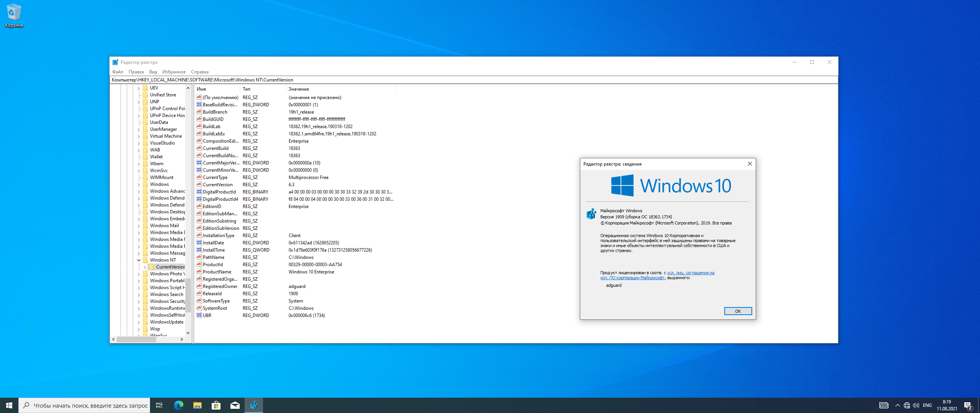Open the Избранное menu
Image resolution: width=980 pixels, height=413 pixels.
[174, 72]
